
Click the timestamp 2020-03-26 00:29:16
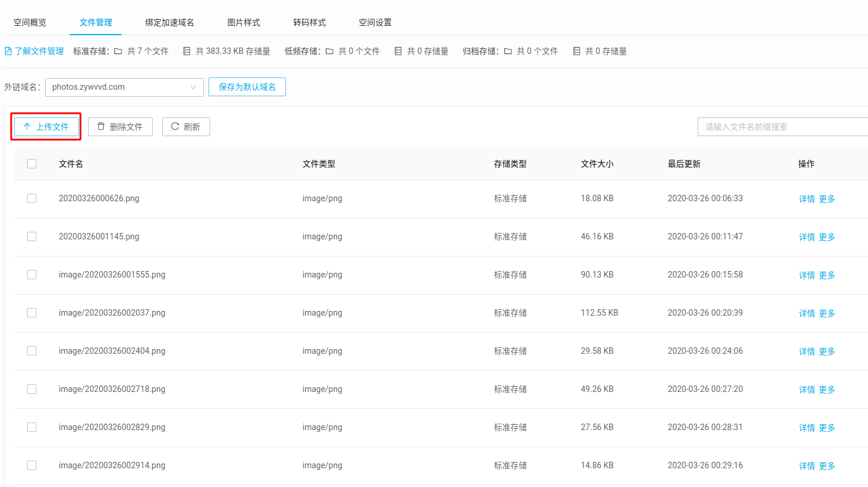(705, 465)
